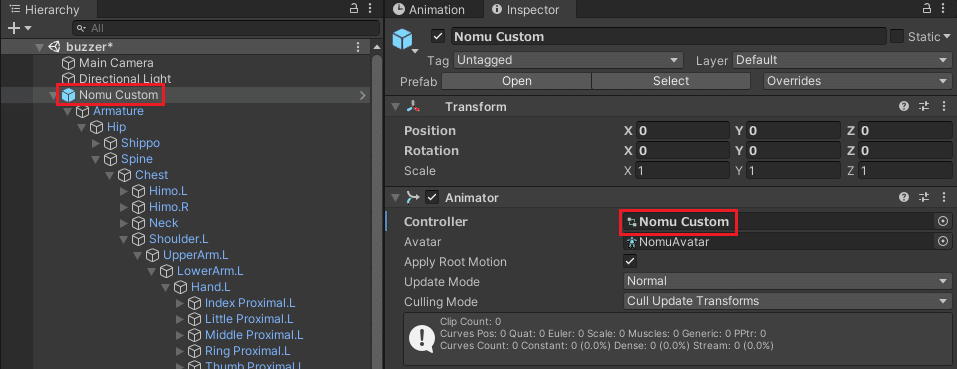The height and width of the screenshot is (369, 957).
Task: Expand the Himo.L foldout
Action: 124,191
